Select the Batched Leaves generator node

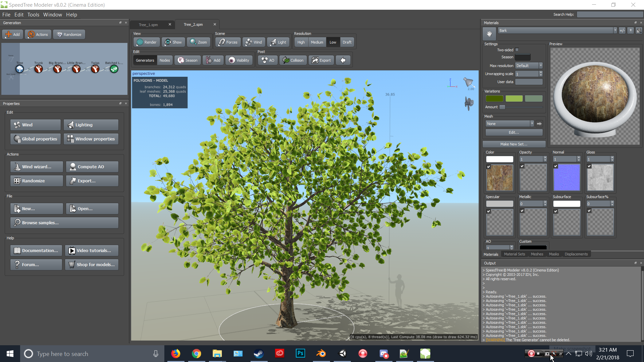pos(114,69)
